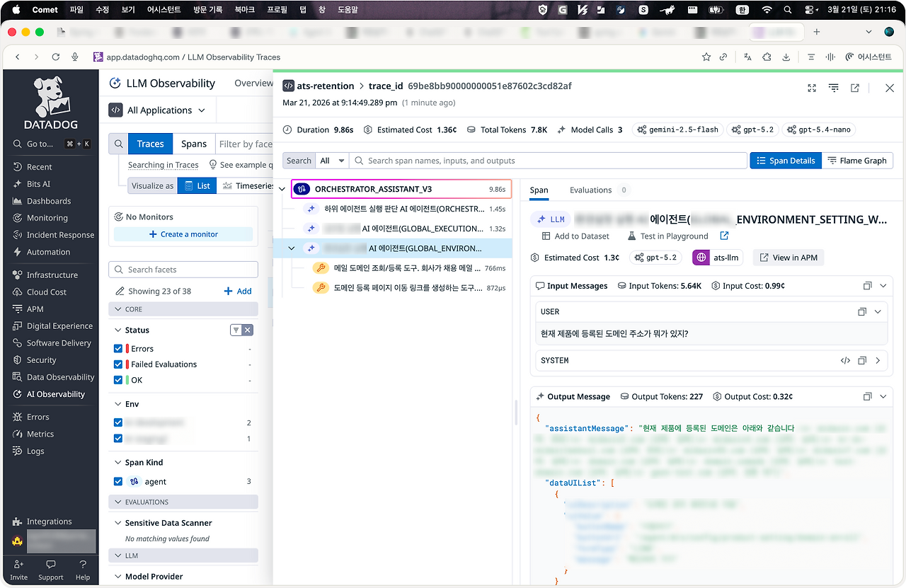
Task: Select the Span Details view
Action: (786, 161)
